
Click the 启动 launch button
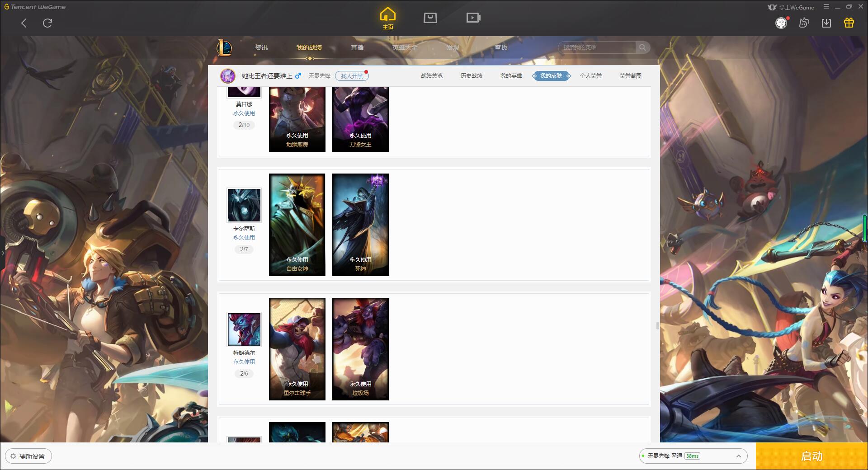(811, 456)
